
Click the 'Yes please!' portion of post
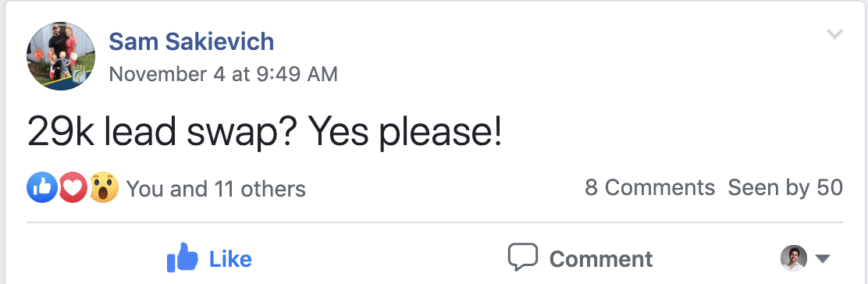pos(404,132)
